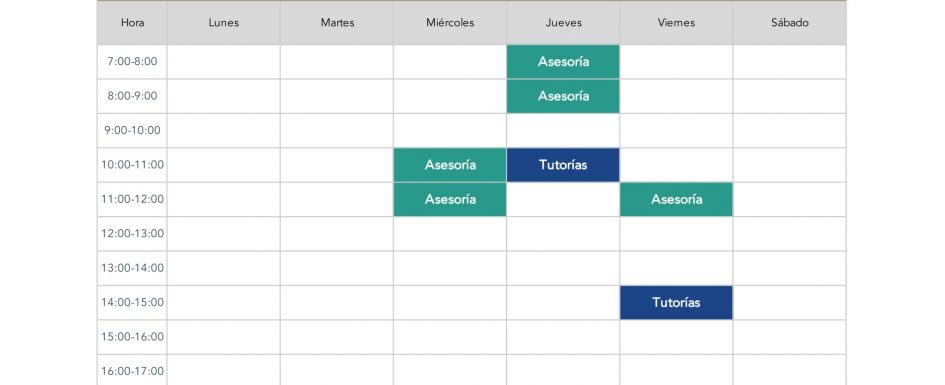Click the Miércoles column header
The height and width of the screenshot is (385, 945).
[450, 23]
